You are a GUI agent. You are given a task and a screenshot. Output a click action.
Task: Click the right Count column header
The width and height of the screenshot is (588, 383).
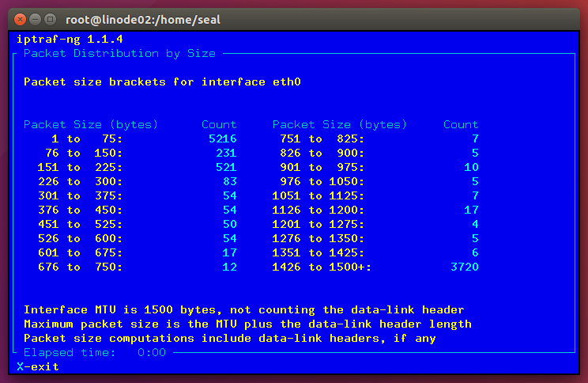pos(461,125)
